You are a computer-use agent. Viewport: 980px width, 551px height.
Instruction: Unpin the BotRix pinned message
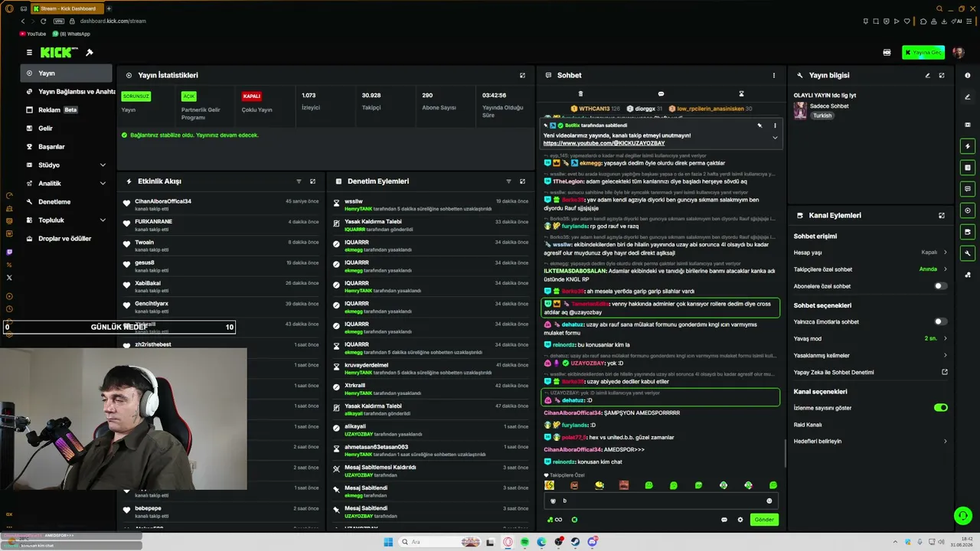(759, 126)
